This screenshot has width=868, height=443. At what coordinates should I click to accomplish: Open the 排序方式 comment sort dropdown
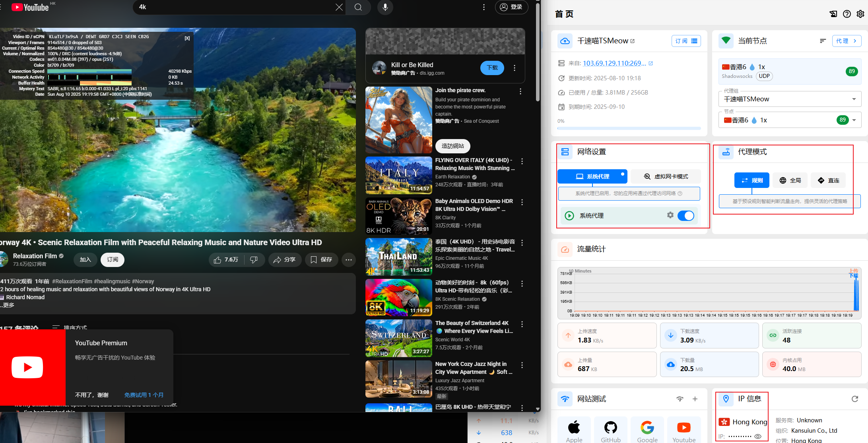pos(70,328)
